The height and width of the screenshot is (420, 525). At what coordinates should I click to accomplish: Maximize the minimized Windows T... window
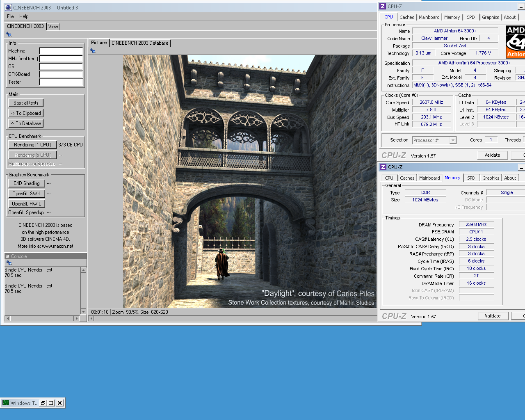[x=51, y=403]
